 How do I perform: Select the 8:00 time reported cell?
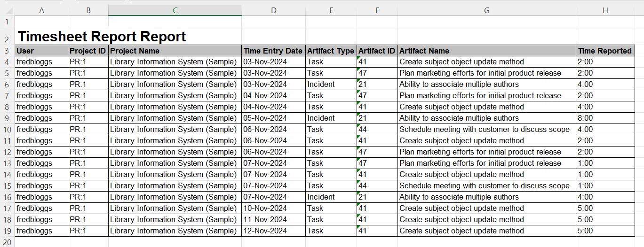tap(586, 118)
